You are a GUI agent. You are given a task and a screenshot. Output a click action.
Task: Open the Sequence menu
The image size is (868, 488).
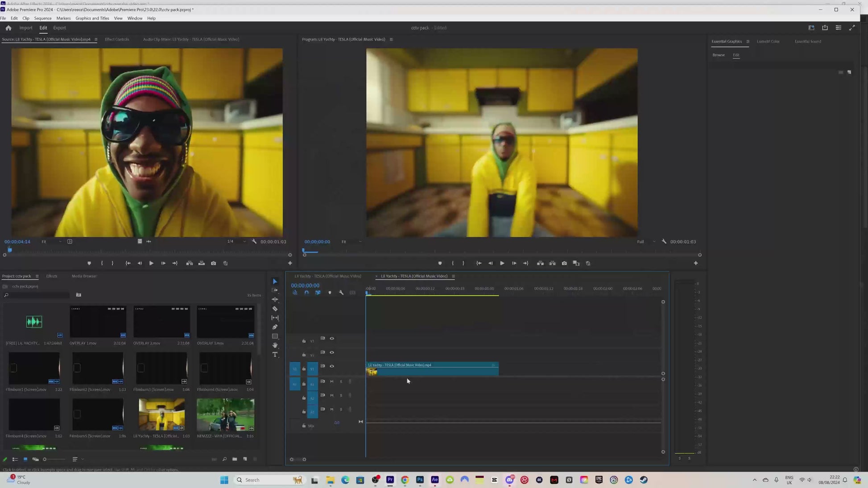point(43,18)
